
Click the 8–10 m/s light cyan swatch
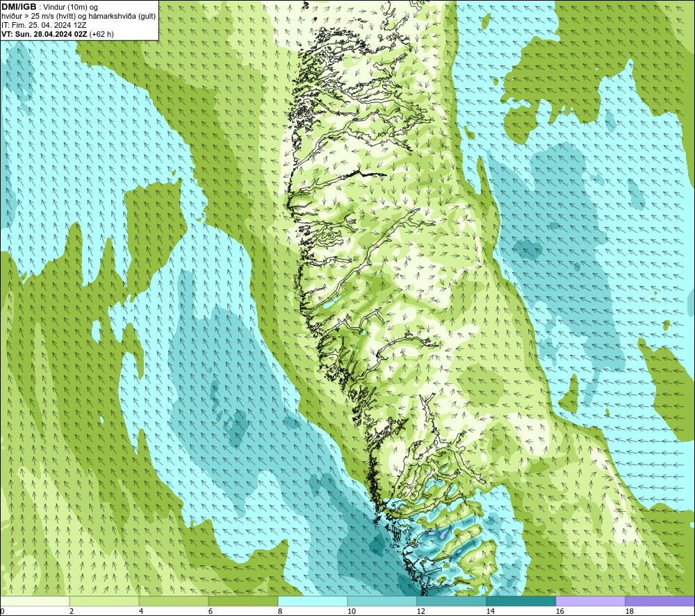(x=313, y=601)
